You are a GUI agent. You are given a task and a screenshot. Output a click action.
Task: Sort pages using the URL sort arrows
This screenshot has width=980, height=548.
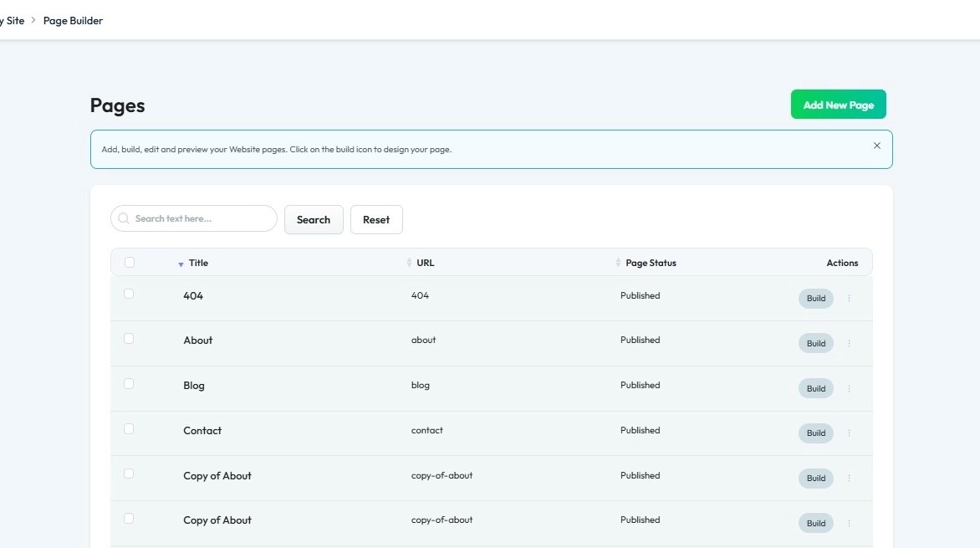[x=410, y=263]
